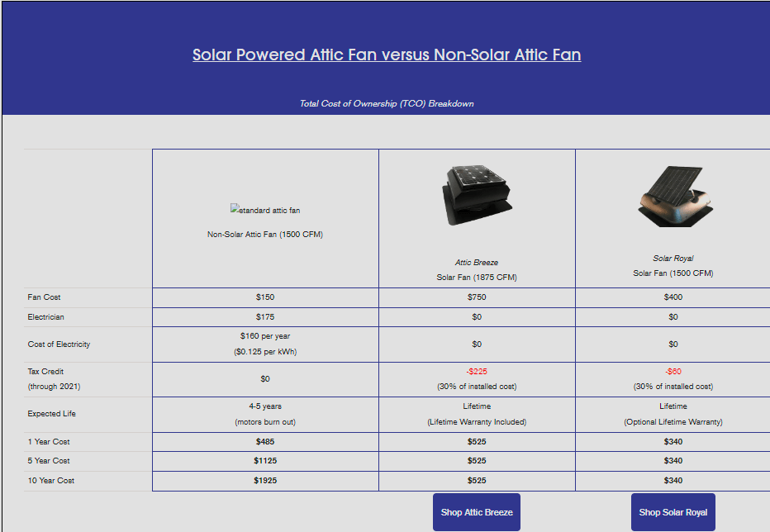Click the Shop Solar Royal button

[673, 512]
